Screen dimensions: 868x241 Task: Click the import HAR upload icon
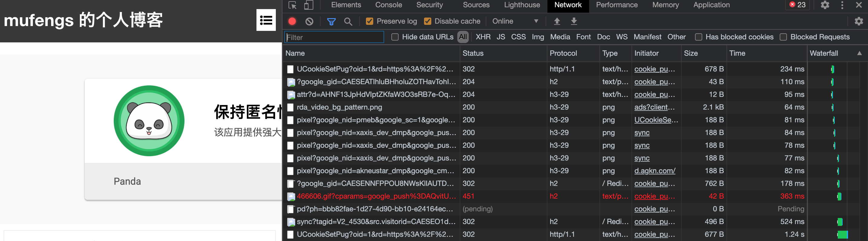[x=557, y=21]
